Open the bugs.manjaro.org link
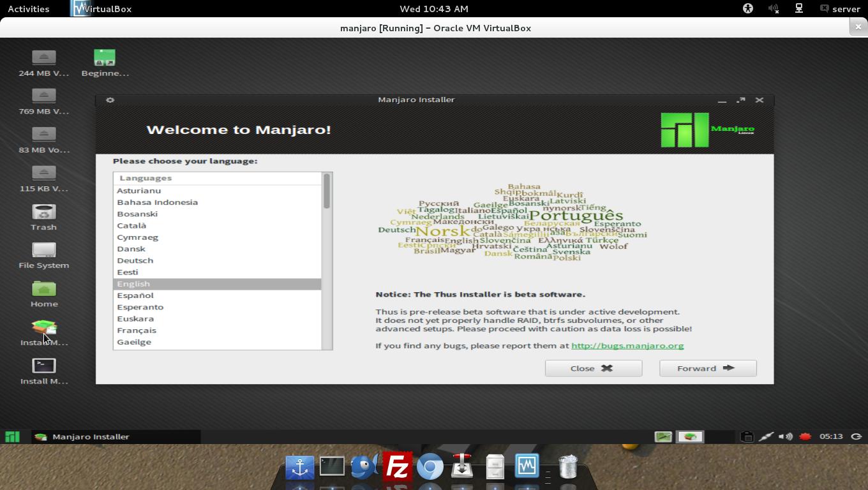 627,346
